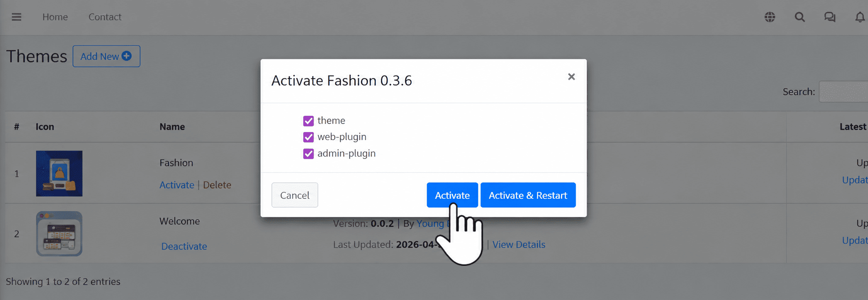Open View Details for Welcome theme
The width and height of the screenshot is (868, 300).
(519, 244)
